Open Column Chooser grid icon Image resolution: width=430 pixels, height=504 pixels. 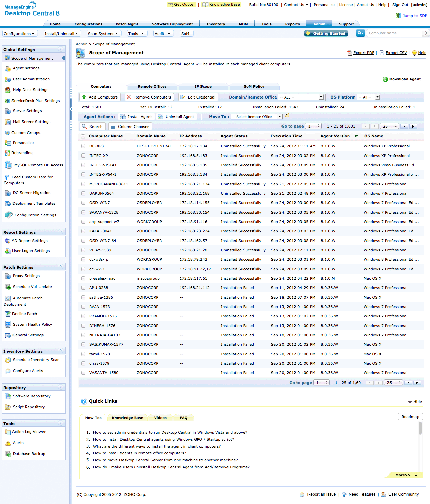[113, 127]
